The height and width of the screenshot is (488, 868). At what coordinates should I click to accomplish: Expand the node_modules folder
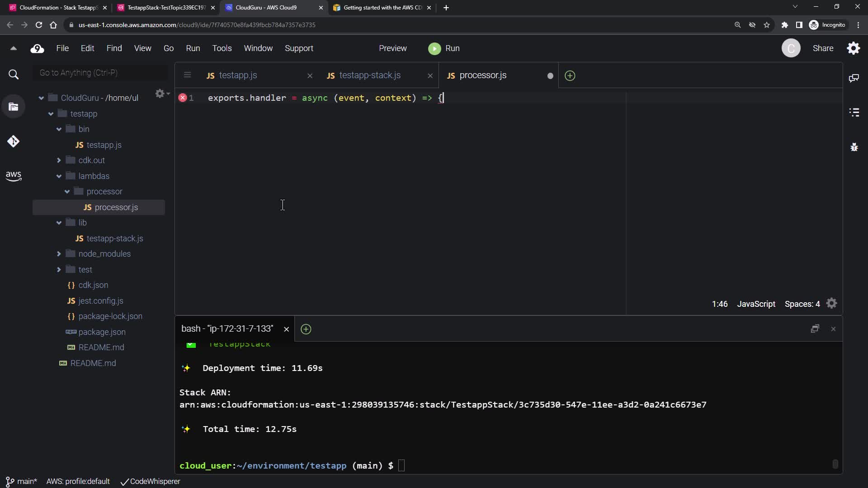click(59, 254)
